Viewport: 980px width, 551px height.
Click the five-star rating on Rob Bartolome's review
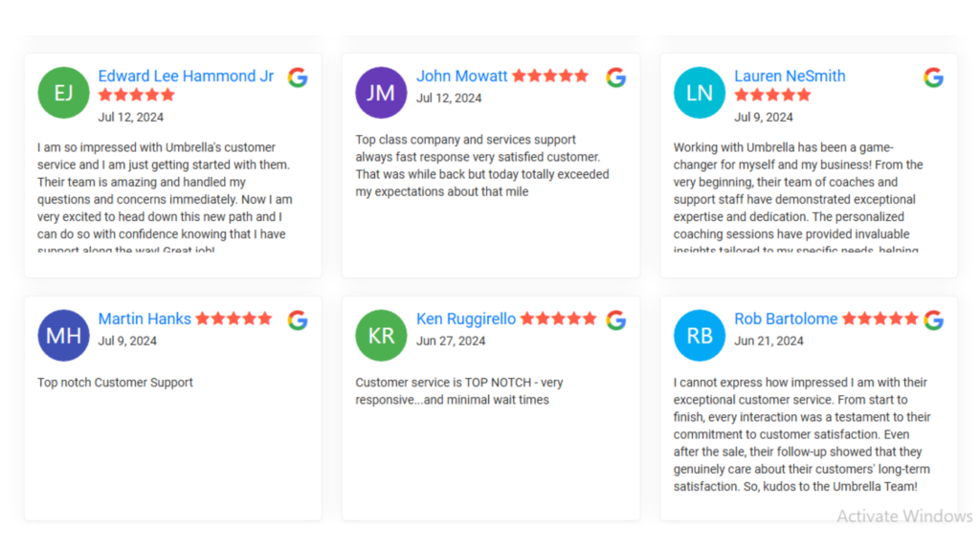(x=880, y=319)
